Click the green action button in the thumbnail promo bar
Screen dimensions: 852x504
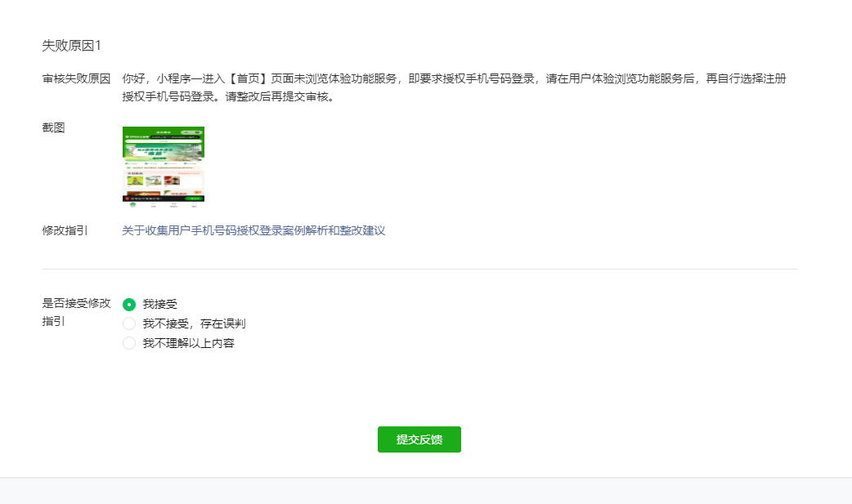pyautogui.click(x=159, y=158)
